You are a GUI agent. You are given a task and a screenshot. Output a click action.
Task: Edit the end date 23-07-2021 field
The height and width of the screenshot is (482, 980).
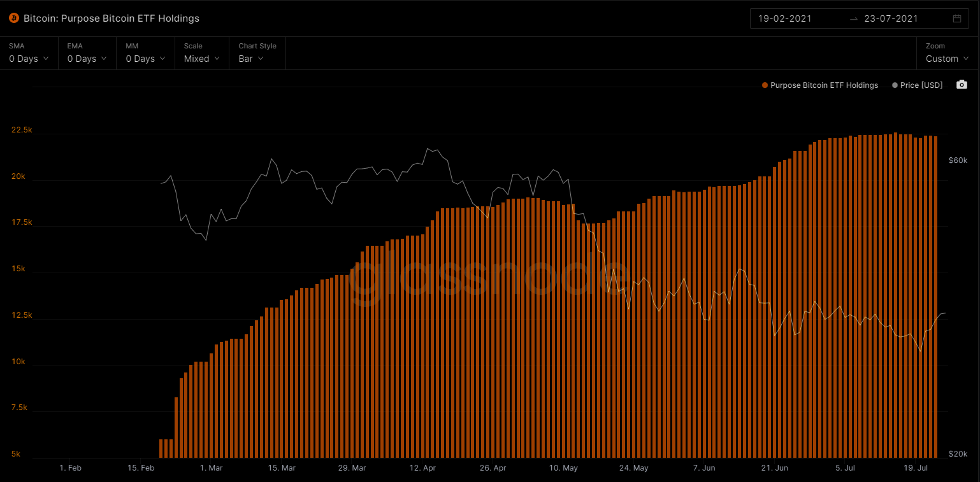coord(891,18)
